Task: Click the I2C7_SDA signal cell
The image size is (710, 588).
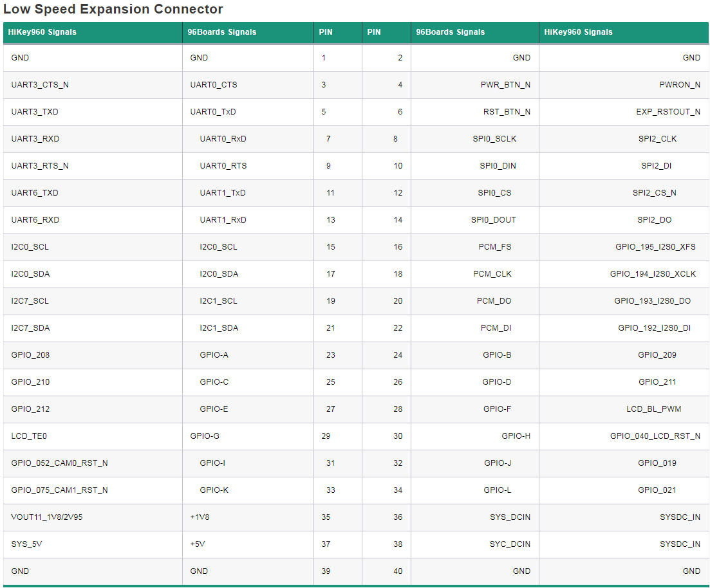Action: point(30,328)
